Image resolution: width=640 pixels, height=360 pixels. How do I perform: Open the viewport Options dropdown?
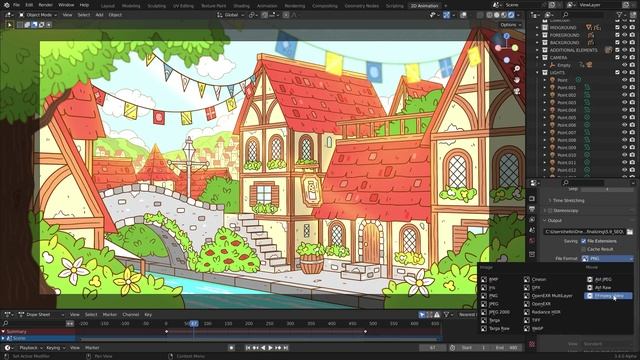point(511,24)
